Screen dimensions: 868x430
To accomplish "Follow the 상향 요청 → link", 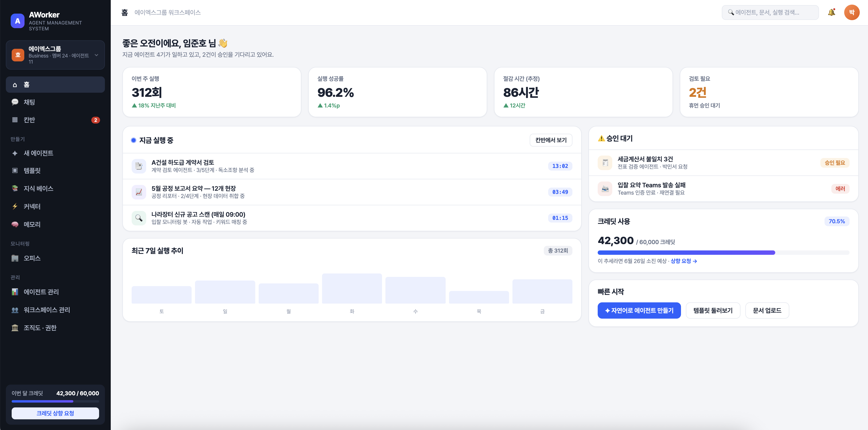I will tap(684, 261).
